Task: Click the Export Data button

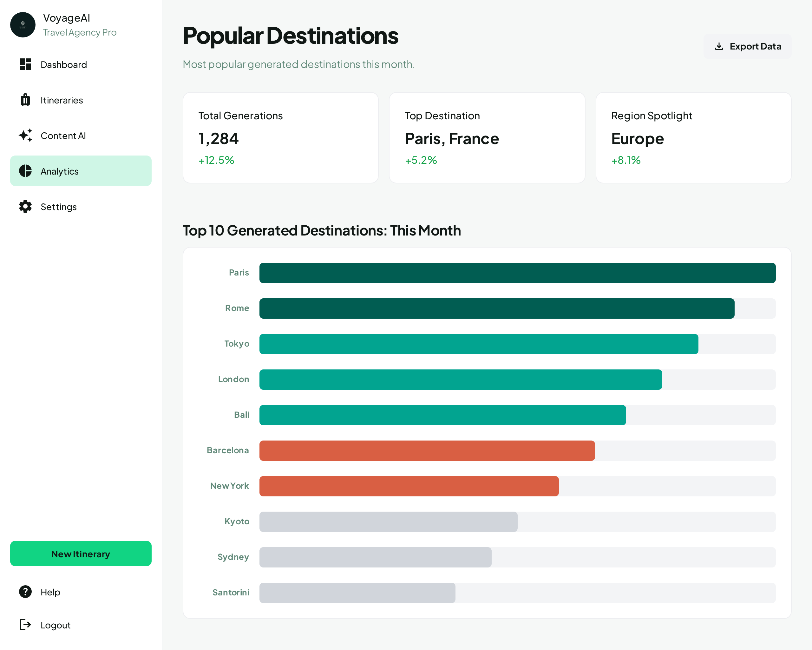Action: click(748, 46)
